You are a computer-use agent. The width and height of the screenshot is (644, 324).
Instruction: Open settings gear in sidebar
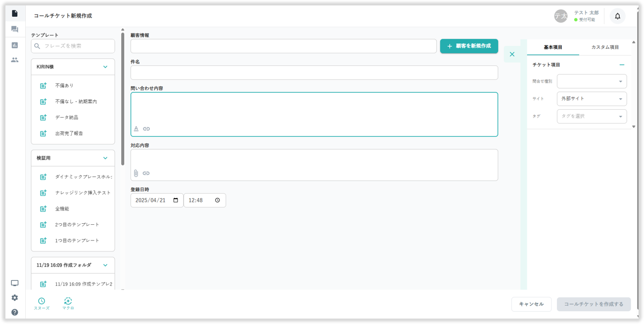[x=15, y=298]
